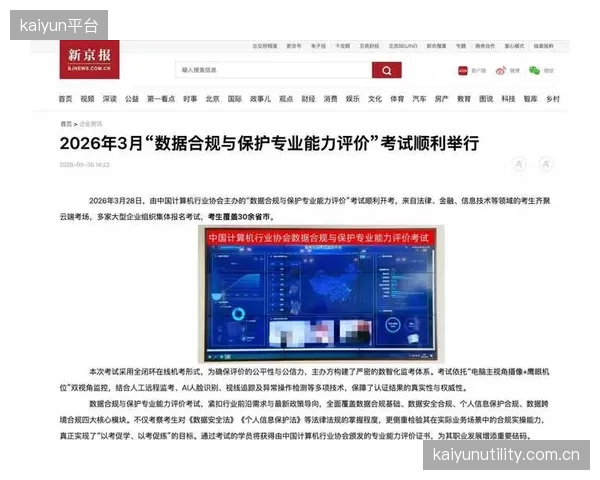600x480 pixels.
Task: Click the article publish timestamp
Action: (85, 165)
